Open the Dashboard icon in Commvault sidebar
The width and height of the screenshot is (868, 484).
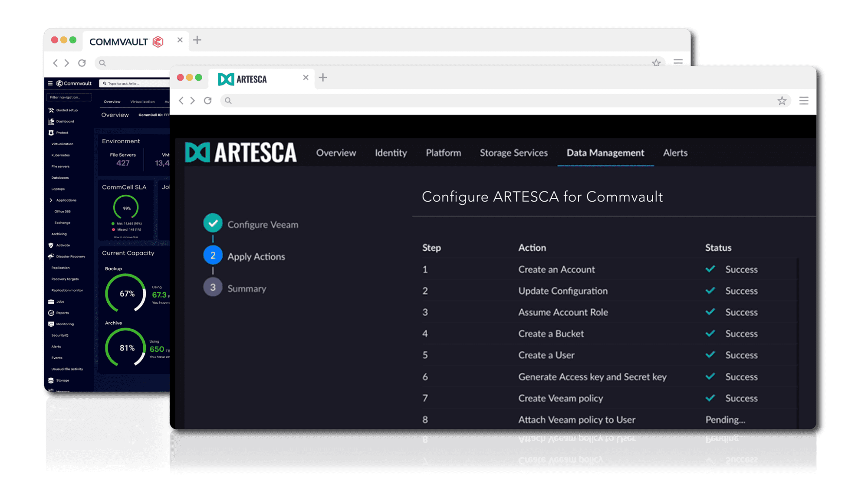click(x=51, y=121)
